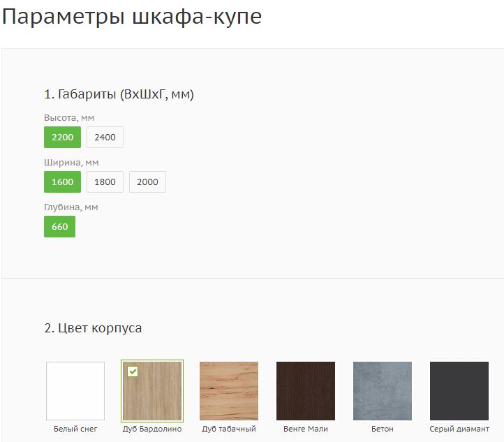Select height 2200 mm option
504x442 pixels.
point(62,138)
